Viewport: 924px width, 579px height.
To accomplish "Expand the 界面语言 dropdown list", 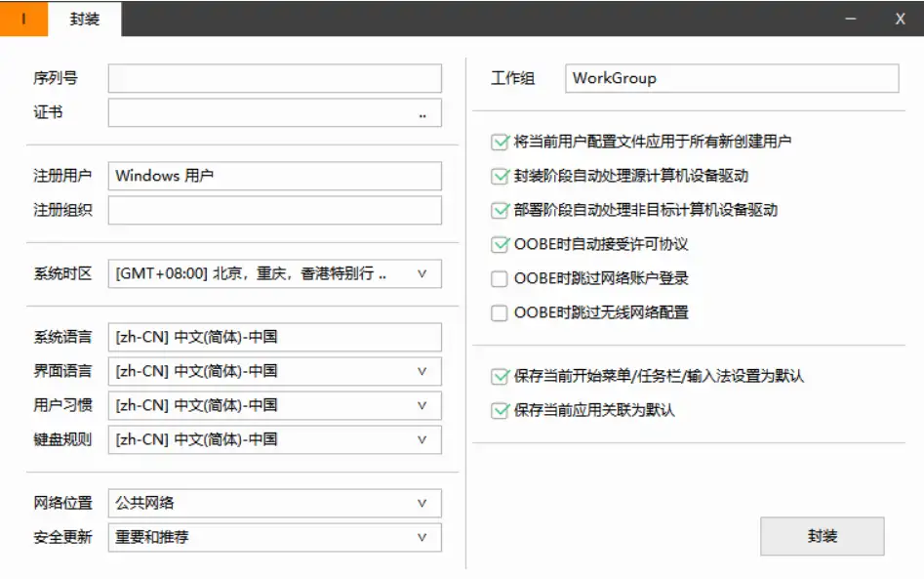I will point(422,371).
